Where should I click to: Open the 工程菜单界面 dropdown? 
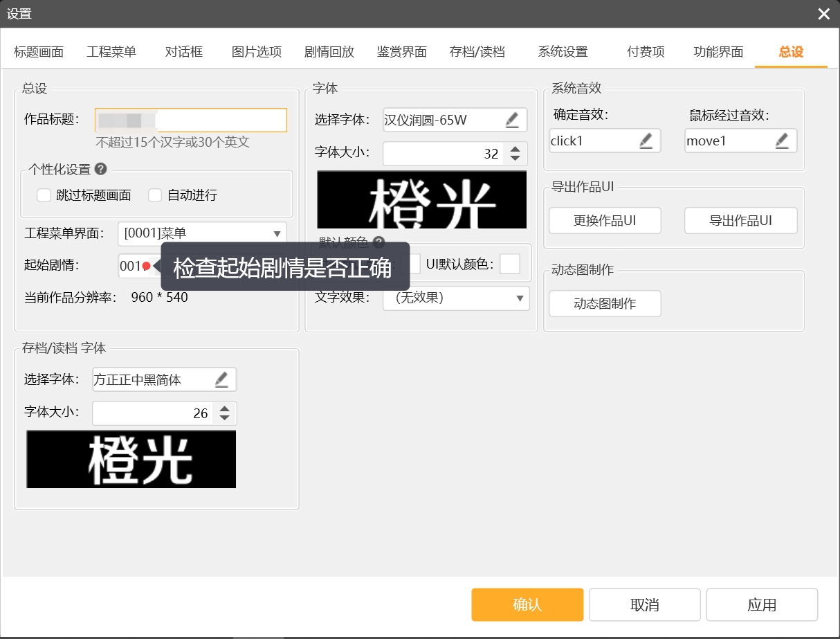click(201, 233)
